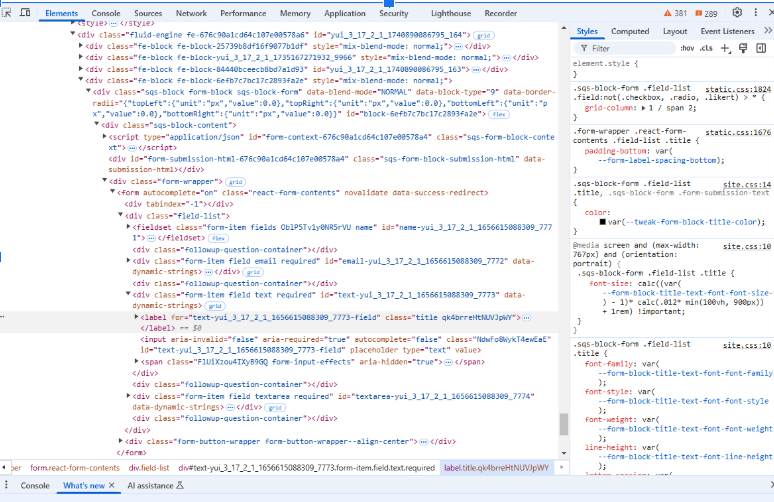Show more Styles pane tabs chevron

(768, 31)
